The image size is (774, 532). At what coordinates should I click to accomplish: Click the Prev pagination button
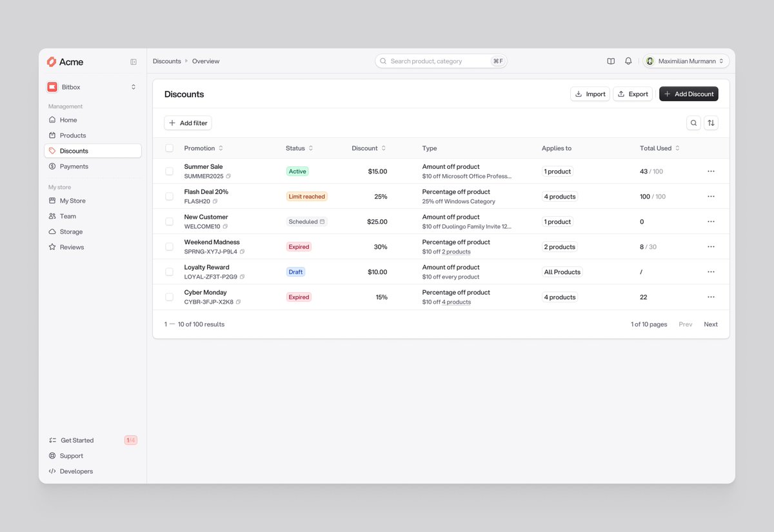[x=686, y=324]
